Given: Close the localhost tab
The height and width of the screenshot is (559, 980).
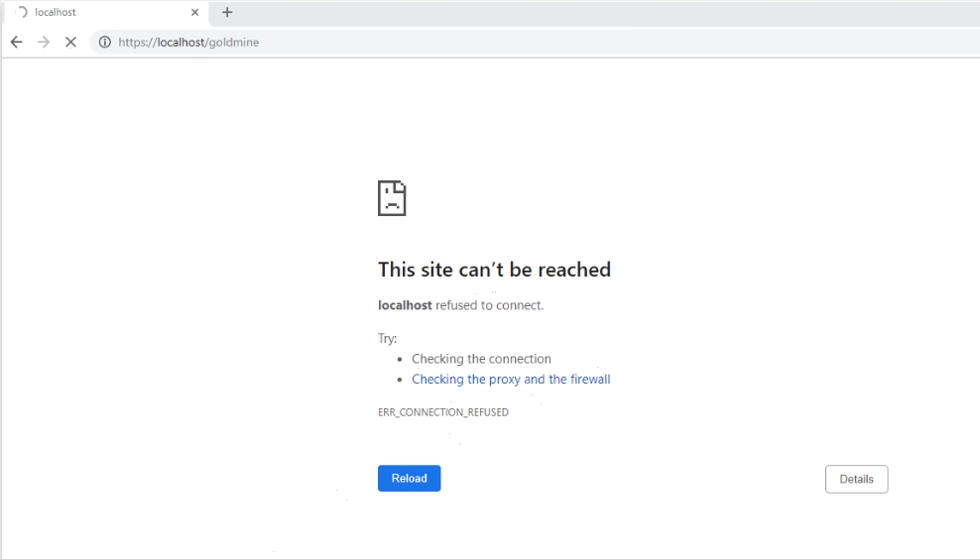Looking at the screenshot, I should (194, 13).
